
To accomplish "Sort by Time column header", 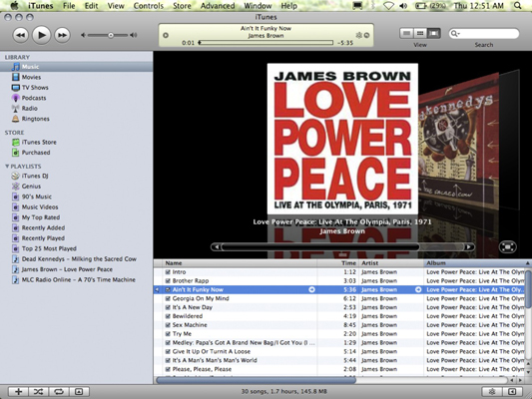I will point(338,263).
